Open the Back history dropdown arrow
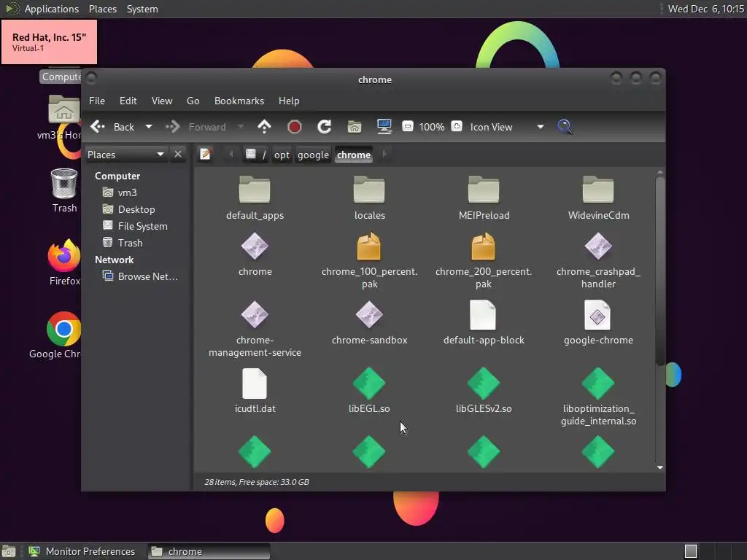The image size is (747, 560). [x=149, y=127]
